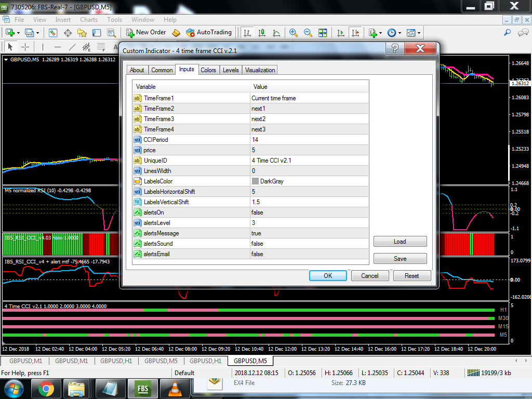This screenshot has width=532, height=399.
Task: Toggle the Chart Shift toolbar button
Action: (x=355, y=33)
